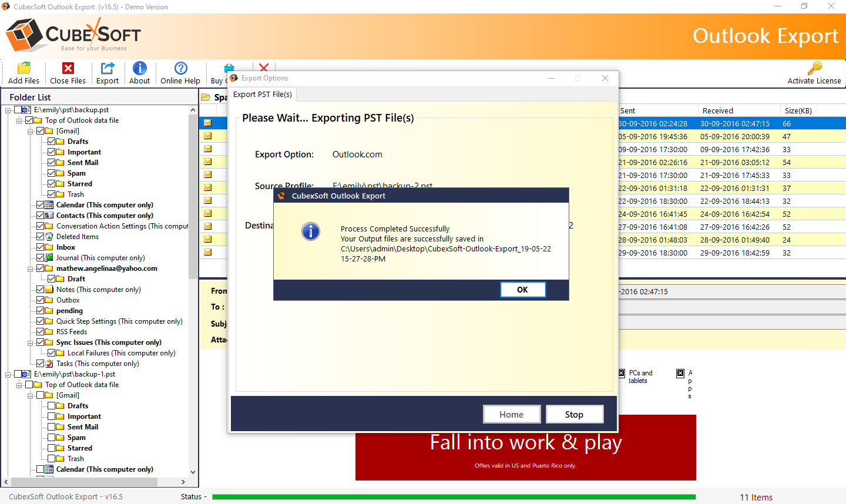Open the About info icon in toolbar

(x=140, y=68)
